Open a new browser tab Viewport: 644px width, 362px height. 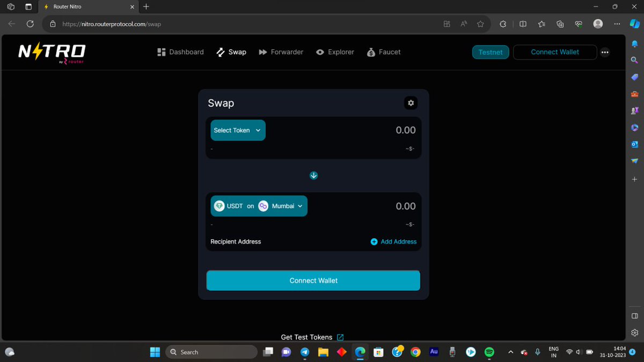pos(146,6)
